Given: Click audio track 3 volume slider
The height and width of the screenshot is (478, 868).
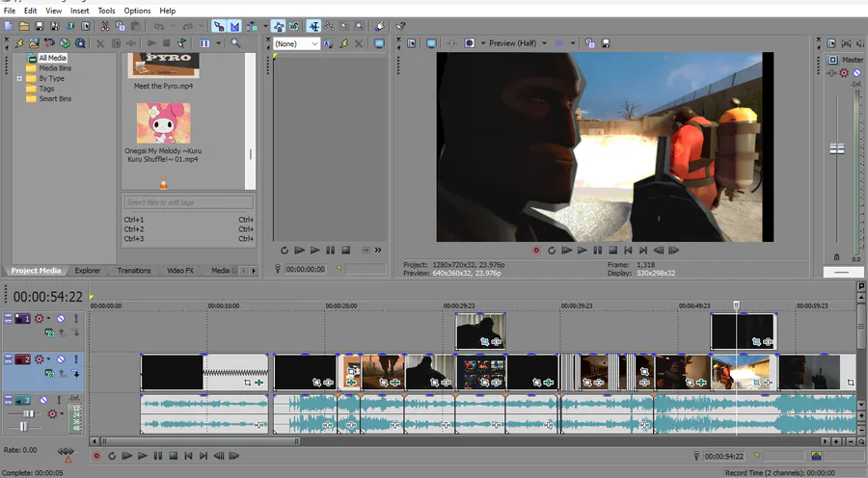Looking at the screenshot, I should tap(28, 413).
